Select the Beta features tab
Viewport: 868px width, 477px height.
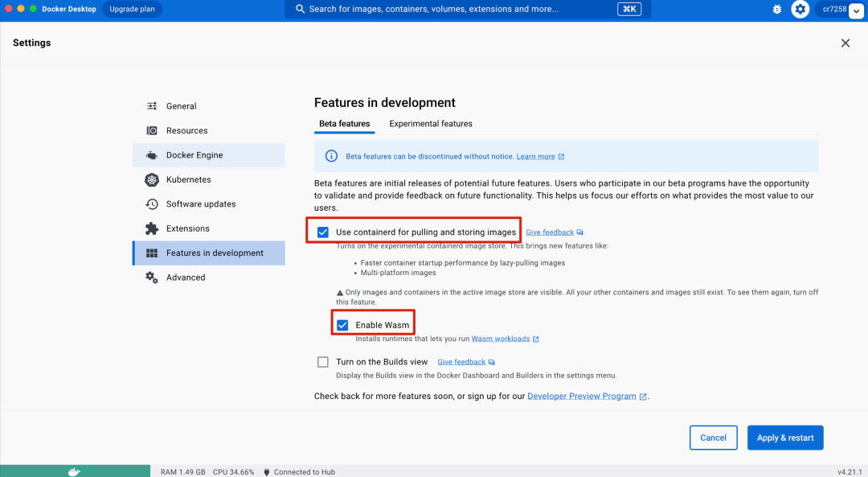[x=344, y=124]
